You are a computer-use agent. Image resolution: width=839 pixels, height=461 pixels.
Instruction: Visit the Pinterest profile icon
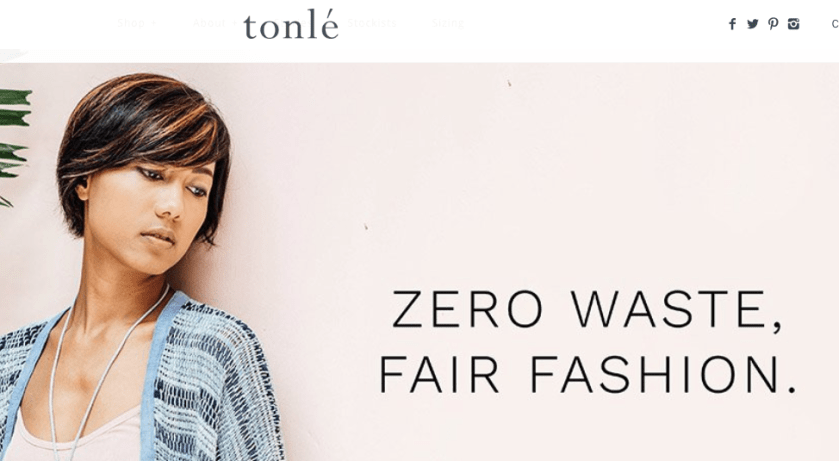773,24
